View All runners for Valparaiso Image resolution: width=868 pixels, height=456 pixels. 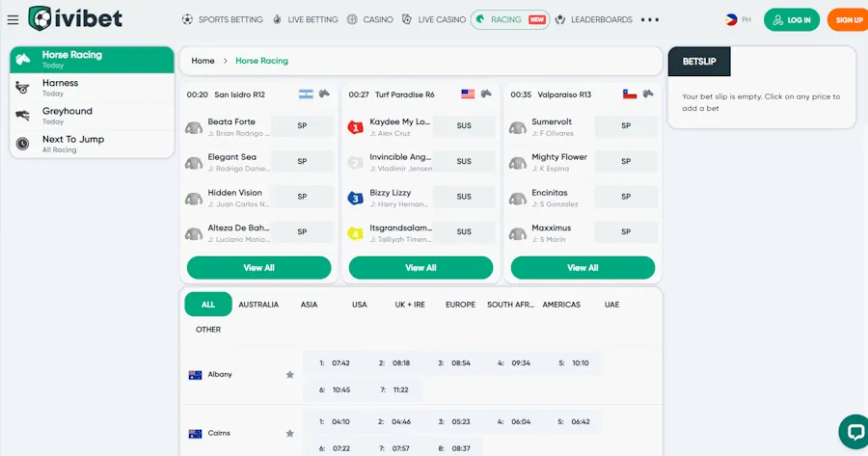[x=583, y=268]
